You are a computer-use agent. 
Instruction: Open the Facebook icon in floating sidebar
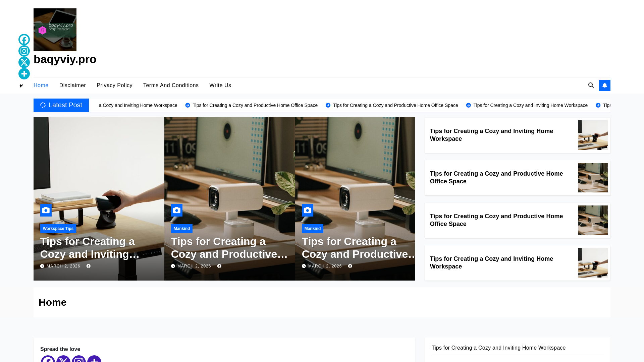24,40
